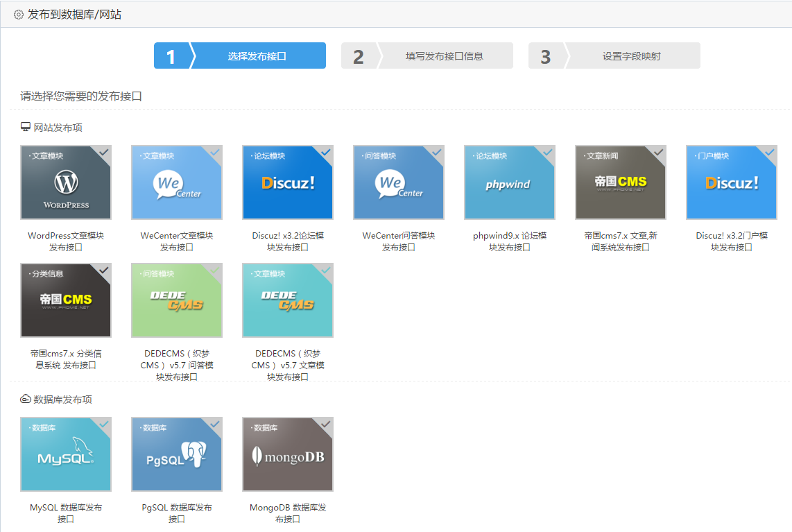Tick the checkmark corner on mongoDB tile

(326, 424)
